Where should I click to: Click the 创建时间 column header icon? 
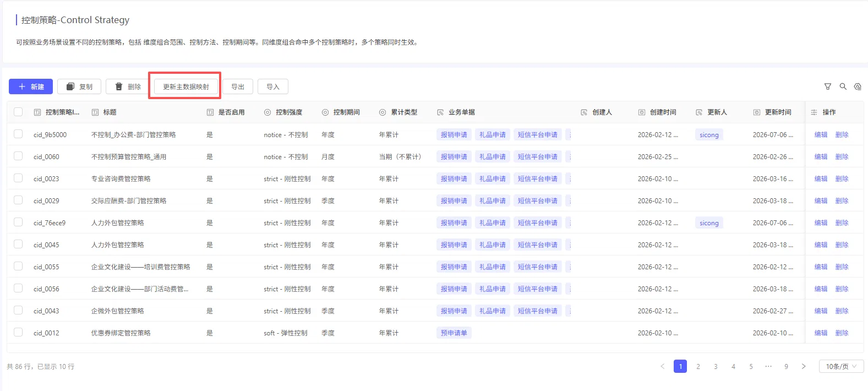[x=642, y=112]
